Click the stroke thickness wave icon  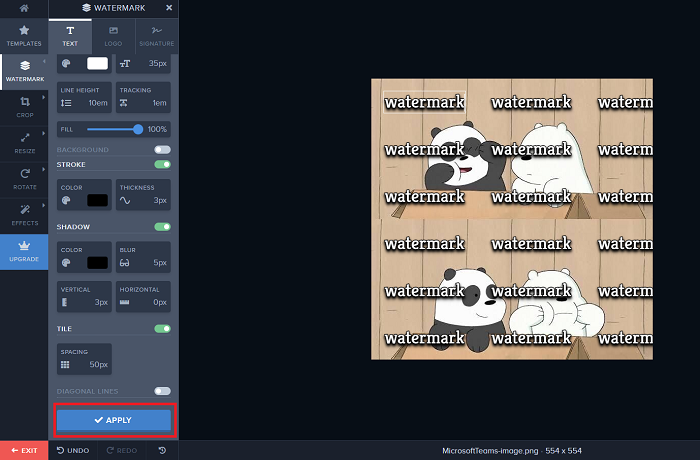click(x=125, y=201)
